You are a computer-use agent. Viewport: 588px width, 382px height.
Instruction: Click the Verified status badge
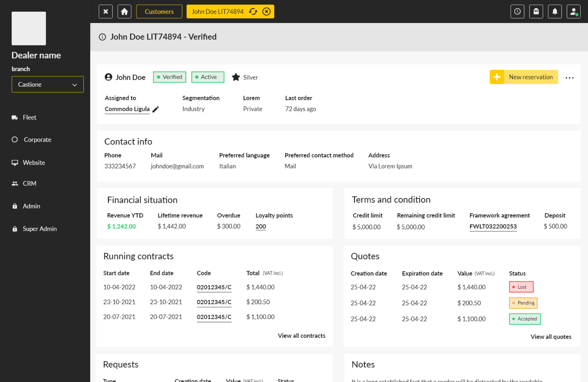pyautogui.click(x=170, y=77)
